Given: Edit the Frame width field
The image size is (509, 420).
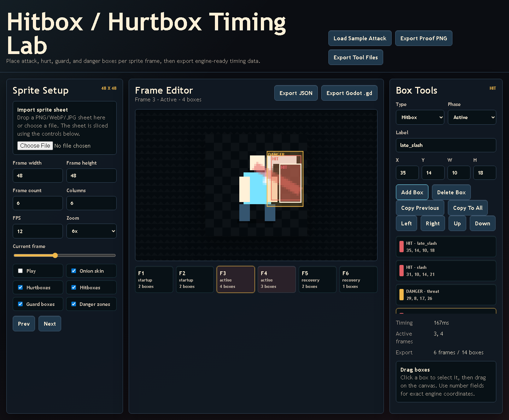Looking at the screenshot, I should coord(38,176).
